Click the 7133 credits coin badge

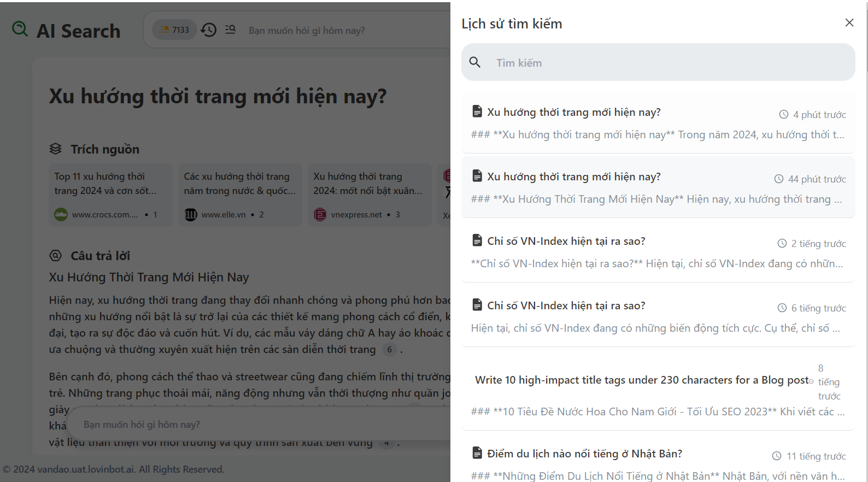(x=175, y=30)
